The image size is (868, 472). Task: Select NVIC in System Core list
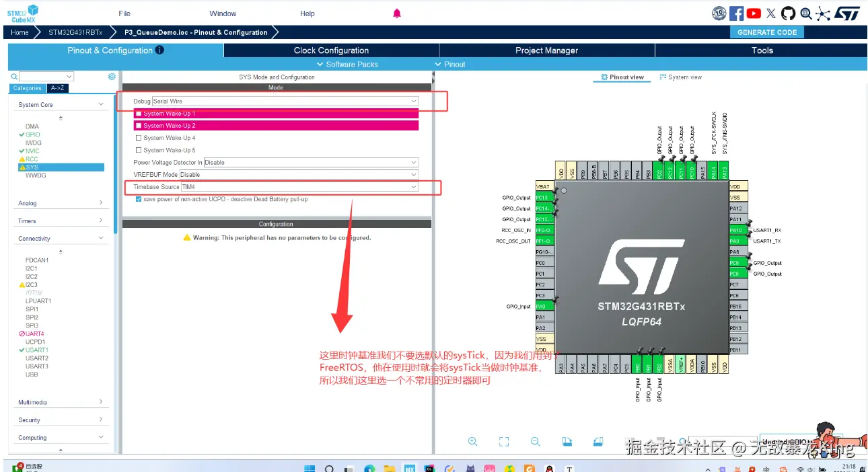tap(32, 151)
